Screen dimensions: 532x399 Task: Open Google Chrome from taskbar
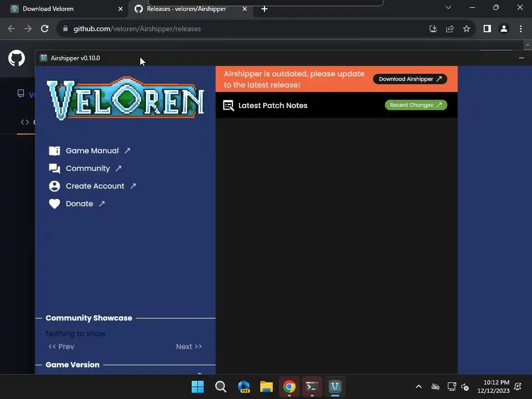289,387
